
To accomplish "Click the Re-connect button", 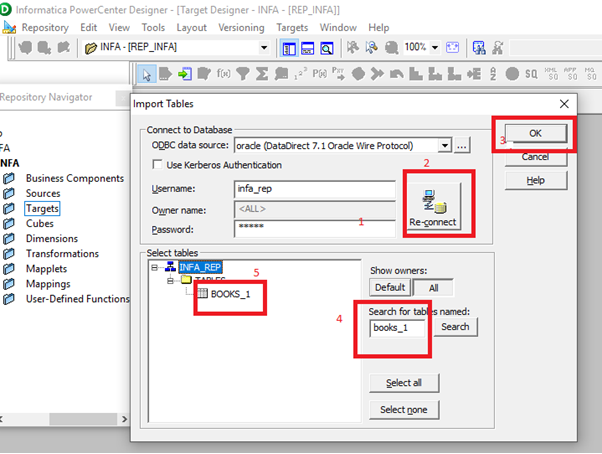I will click(x=433, y=206).
